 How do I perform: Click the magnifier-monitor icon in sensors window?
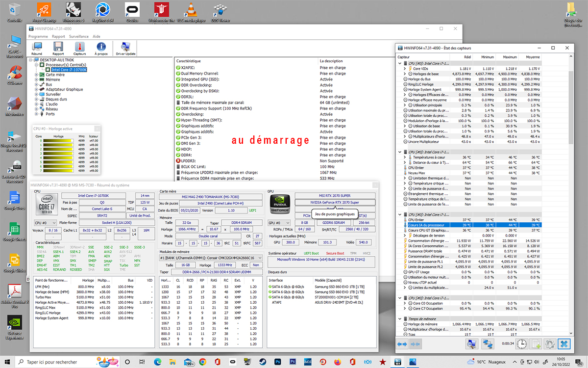471,344
